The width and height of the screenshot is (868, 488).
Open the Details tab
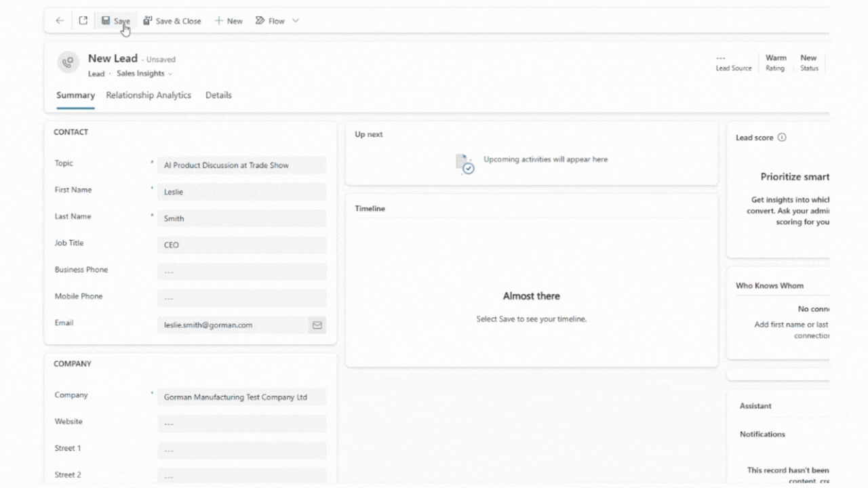[218, 96]
